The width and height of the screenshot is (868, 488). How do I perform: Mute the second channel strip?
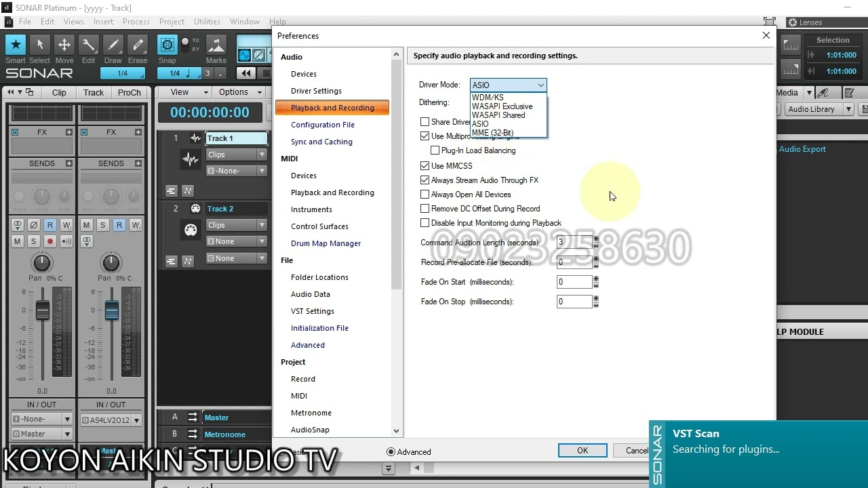[86, 225]
